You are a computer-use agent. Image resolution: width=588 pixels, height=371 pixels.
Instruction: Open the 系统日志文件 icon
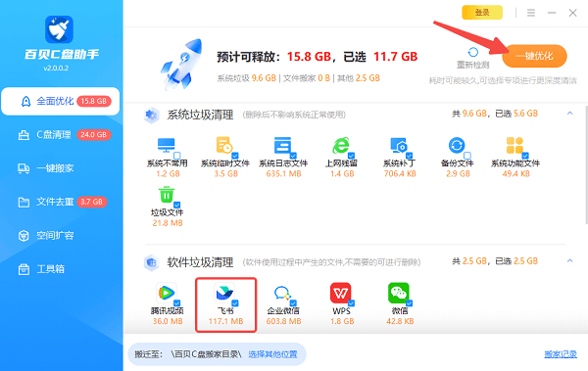coord(282,146)
